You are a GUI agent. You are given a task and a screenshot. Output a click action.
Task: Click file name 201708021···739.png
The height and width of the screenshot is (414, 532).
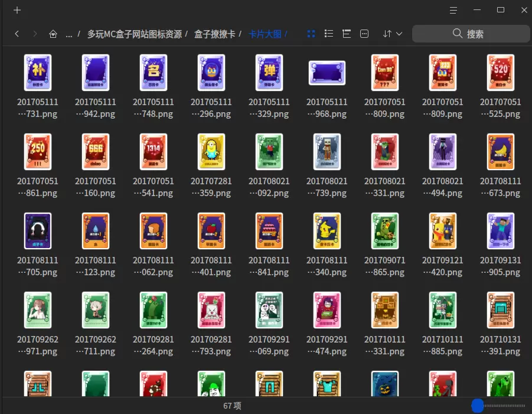pos(327,187)
